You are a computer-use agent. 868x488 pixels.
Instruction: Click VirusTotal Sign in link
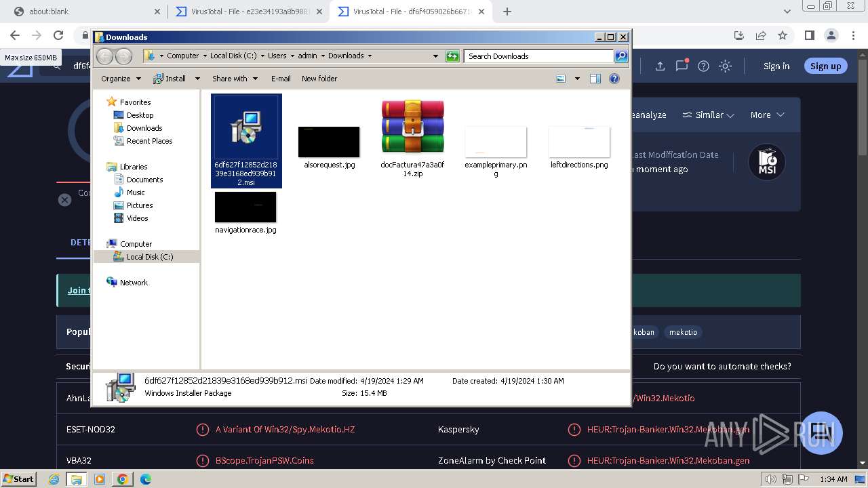tap(776, 66)
